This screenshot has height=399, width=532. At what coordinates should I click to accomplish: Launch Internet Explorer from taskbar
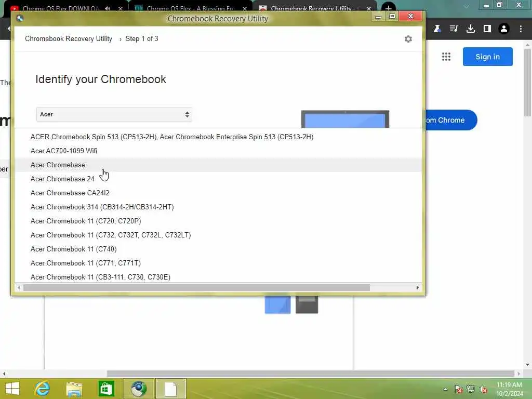[x=43, y=389]
